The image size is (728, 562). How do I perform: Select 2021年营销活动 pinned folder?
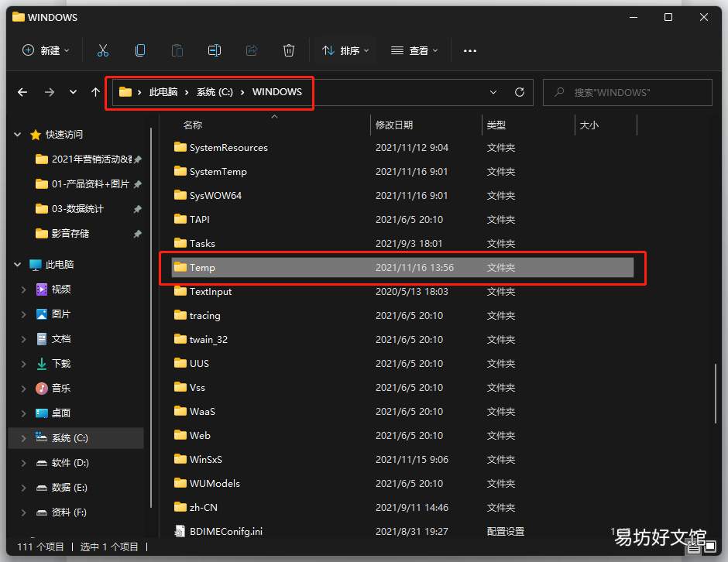(x=88, y=159)
